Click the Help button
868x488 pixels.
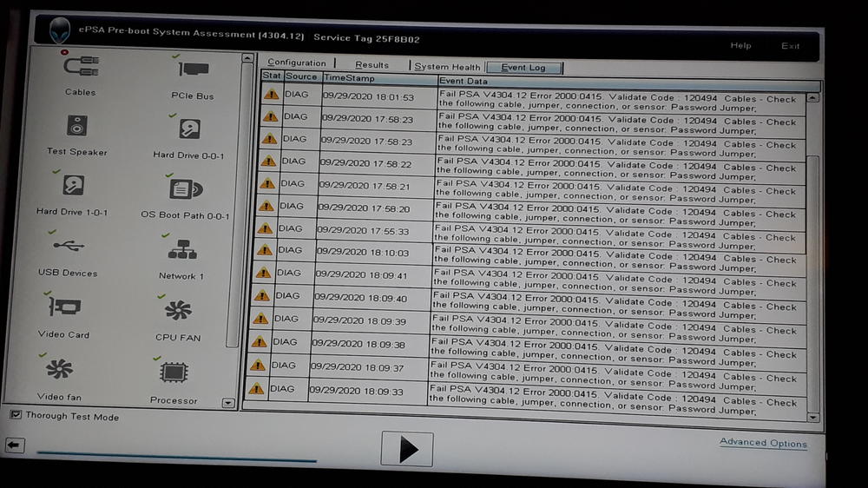click(x=740, y=46)
